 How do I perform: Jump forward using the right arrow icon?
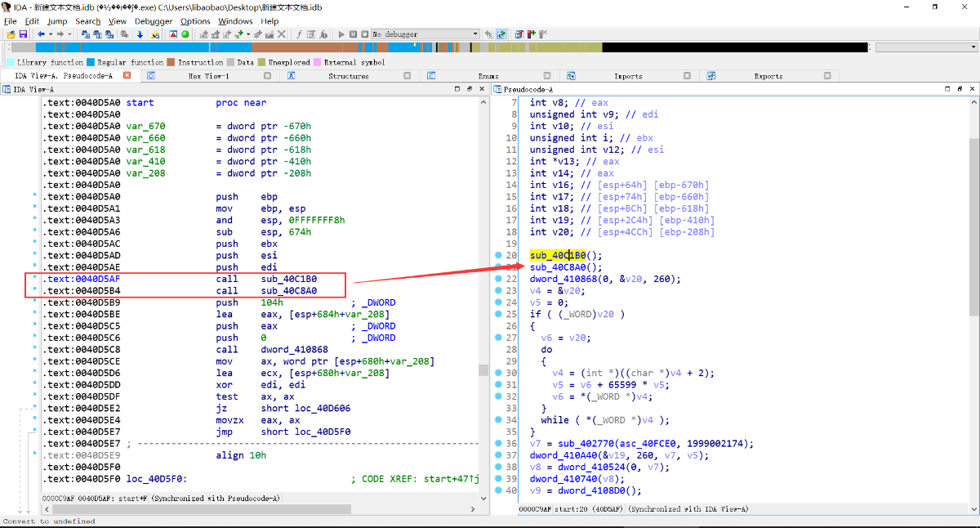pyautogui.click(x=60, y=34)
